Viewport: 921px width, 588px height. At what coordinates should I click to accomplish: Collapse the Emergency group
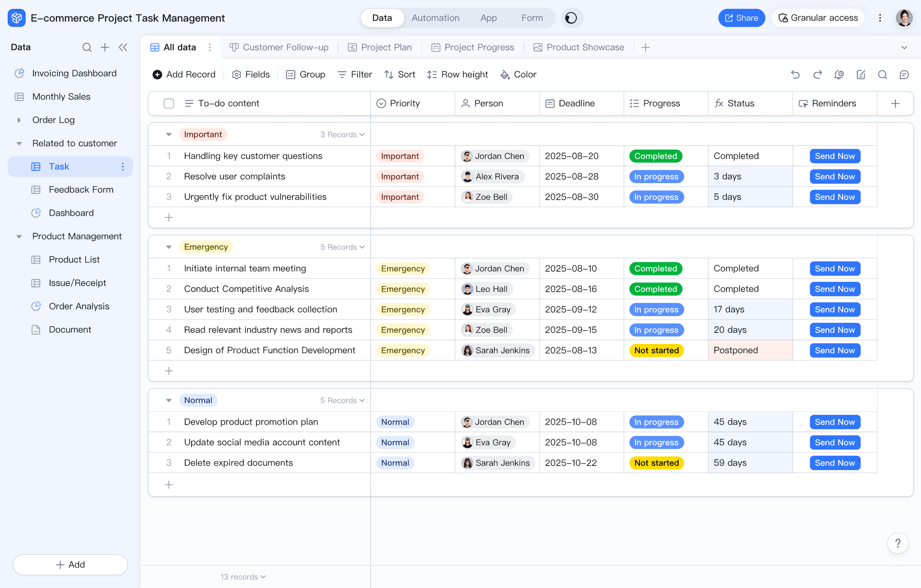169,247
